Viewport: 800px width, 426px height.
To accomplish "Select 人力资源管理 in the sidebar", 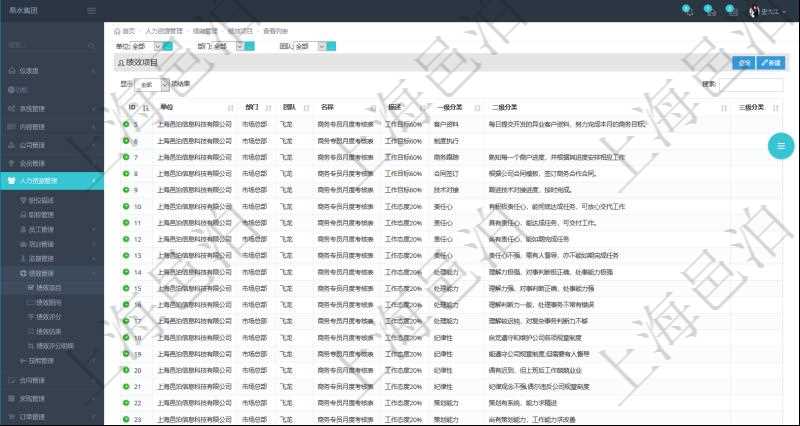I will [x=39, y=181].
